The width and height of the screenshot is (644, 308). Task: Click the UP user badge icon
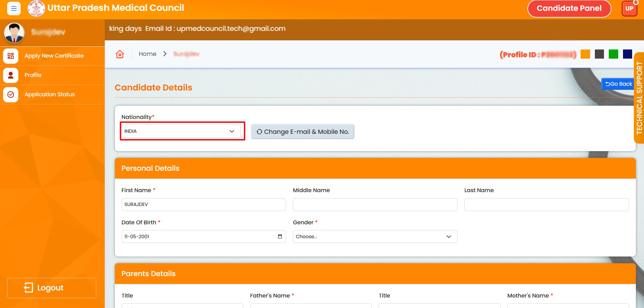pyautogui.click(x=629, y=8)
